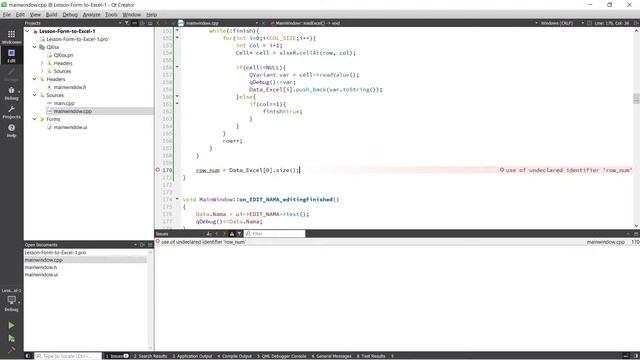The width and height of the screenshot is (640, 360).
Task: Split the Open Documents panel
Action: (x=142, y=245)
